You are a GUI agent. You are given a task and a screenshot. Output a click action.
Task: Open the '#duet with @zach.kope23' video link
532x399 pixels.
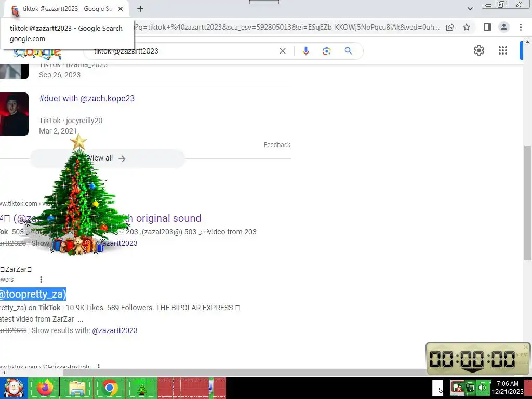87,98
